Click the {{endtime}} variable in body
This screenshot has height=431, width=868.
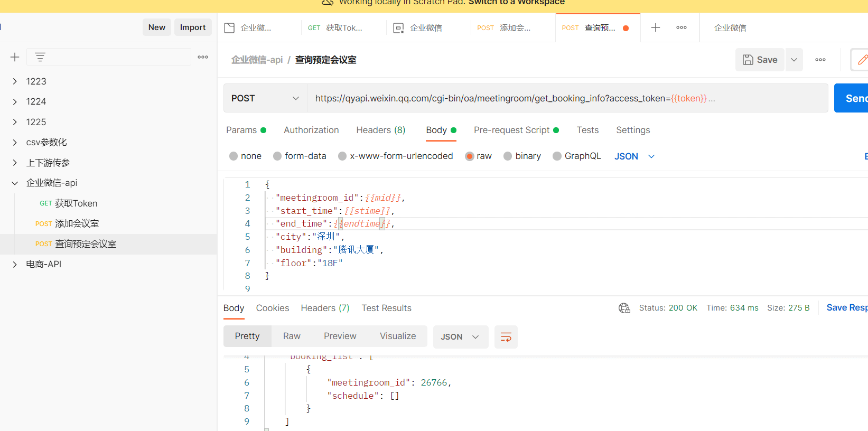[362, 224]
